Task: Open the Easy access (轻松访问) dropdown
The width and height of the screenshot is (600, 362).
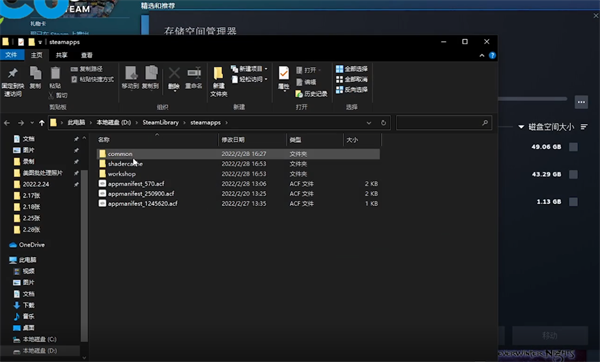Action: (x=249, y=79)
